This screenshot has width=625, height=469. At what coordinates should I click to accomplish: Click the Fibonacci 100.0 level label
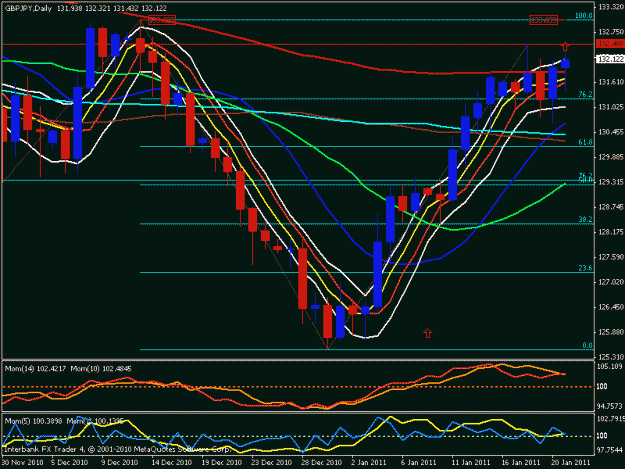click(x=584, y=16)
